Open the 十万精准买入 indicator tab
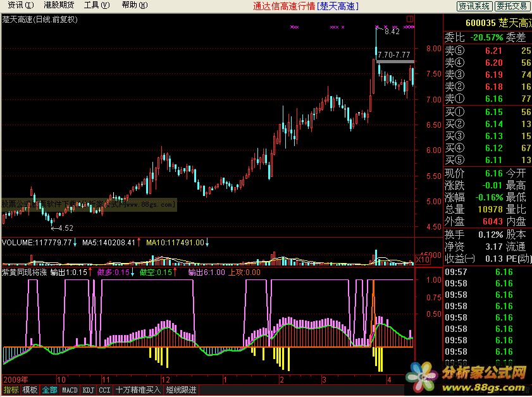This screenshot has width=532, height=397. 138,390
